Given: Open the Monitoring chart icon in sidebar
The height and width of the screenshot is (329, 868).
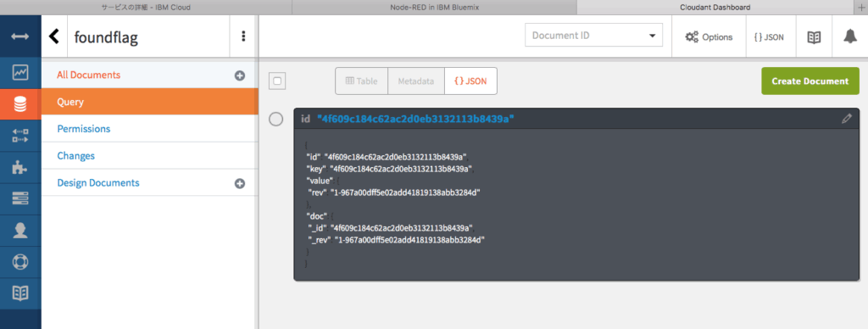Looking at the screenshot, I should click(x=20, y=72).
